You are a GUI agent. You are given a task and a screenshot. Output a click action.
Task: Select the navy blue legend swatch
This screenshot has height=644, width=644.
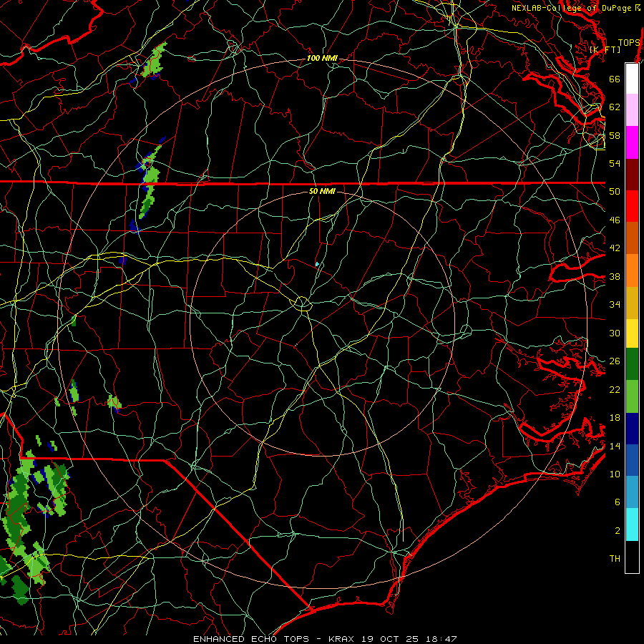[x=632, y=429]
